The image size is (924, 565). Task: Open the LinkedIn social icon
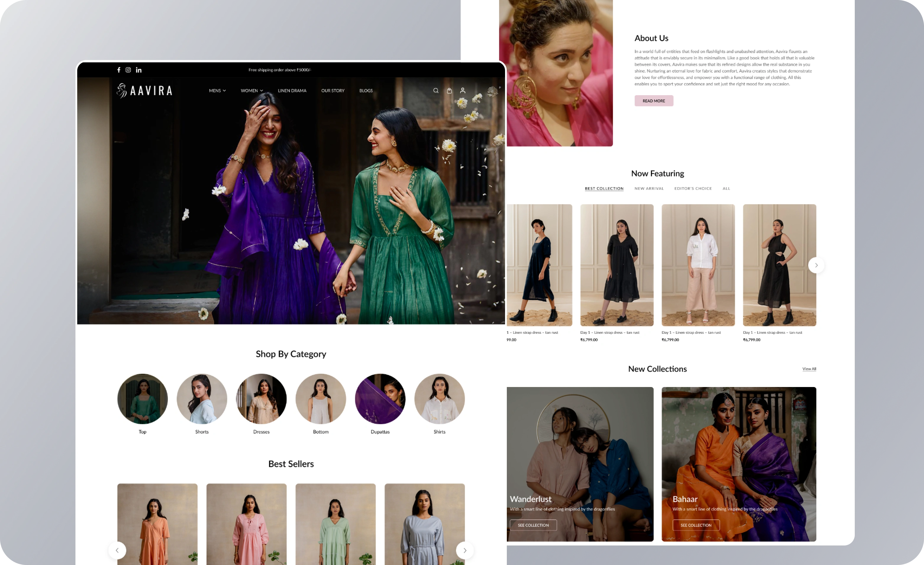(139, 70)
